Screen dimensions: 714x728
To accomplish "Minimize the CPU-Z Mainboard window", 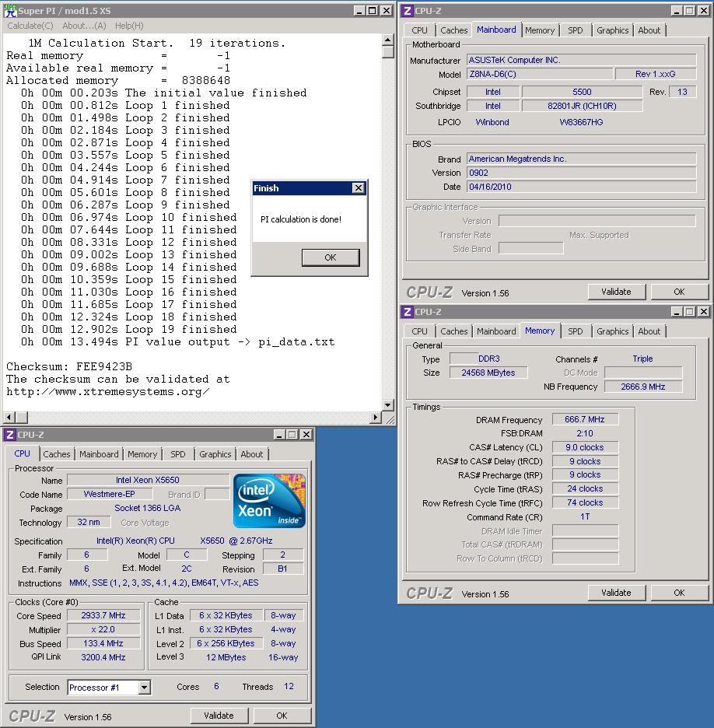I will point(677,10).
